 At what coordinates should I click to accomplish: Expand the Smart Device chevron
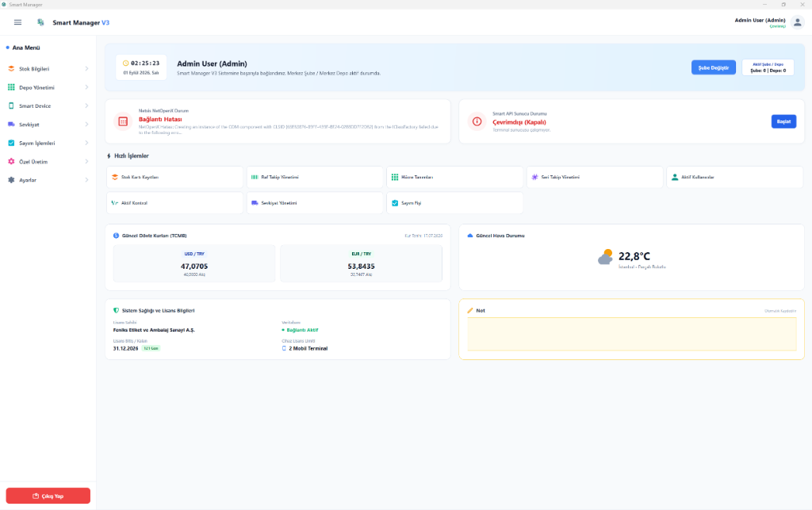pyautogui.click(x=86, y=105)
